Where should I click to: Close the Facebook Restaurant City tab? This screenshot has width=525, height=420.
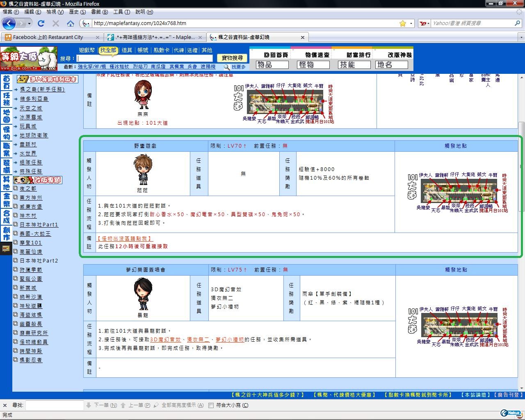98,37
